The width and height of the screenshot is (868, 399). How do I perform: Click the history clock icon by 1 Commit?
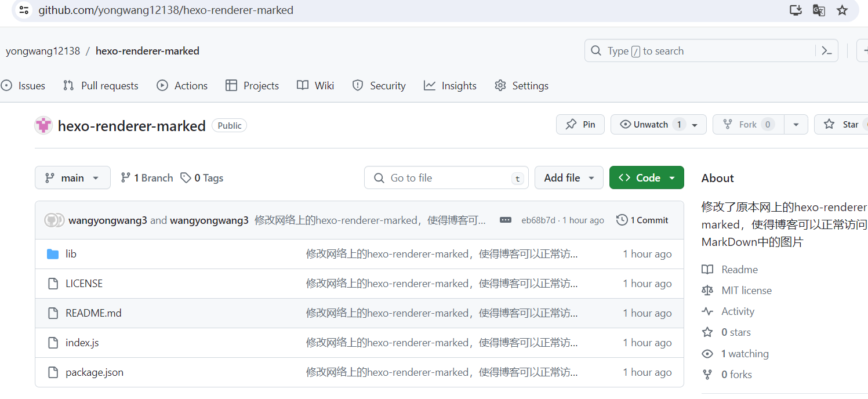pos(622,220)
